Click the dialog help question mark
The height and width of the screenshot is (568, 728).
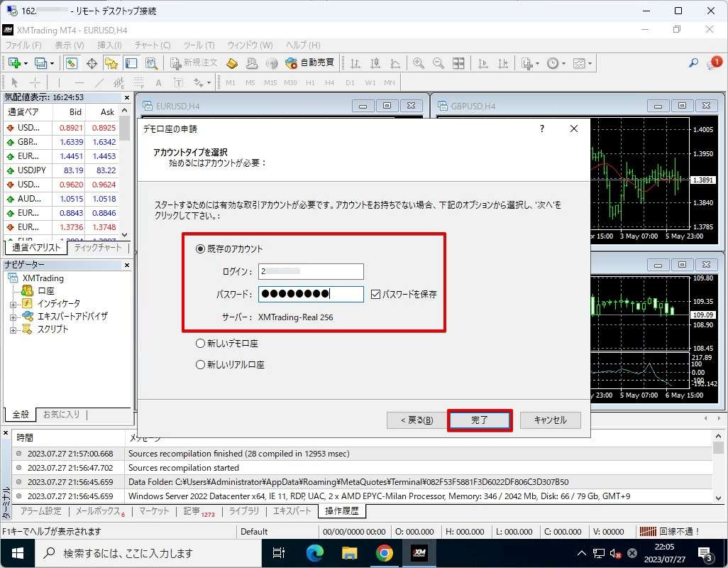tap(542, 129)
